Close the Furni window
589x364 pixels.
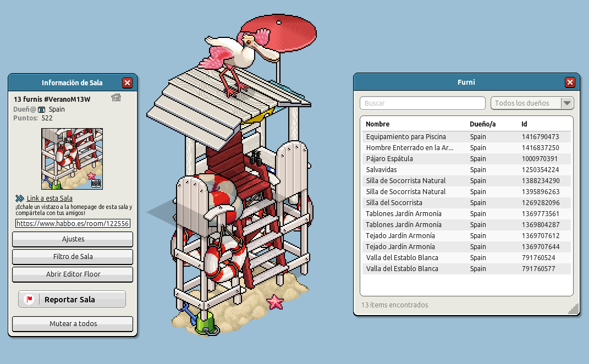(570, 82)
